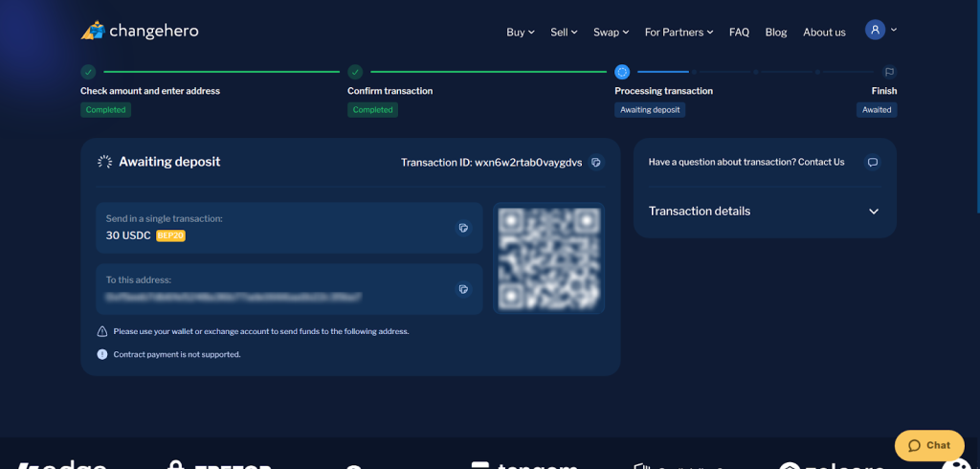Open the For Partners dropdown
The image size is (980, 469).
pos(679,32)
